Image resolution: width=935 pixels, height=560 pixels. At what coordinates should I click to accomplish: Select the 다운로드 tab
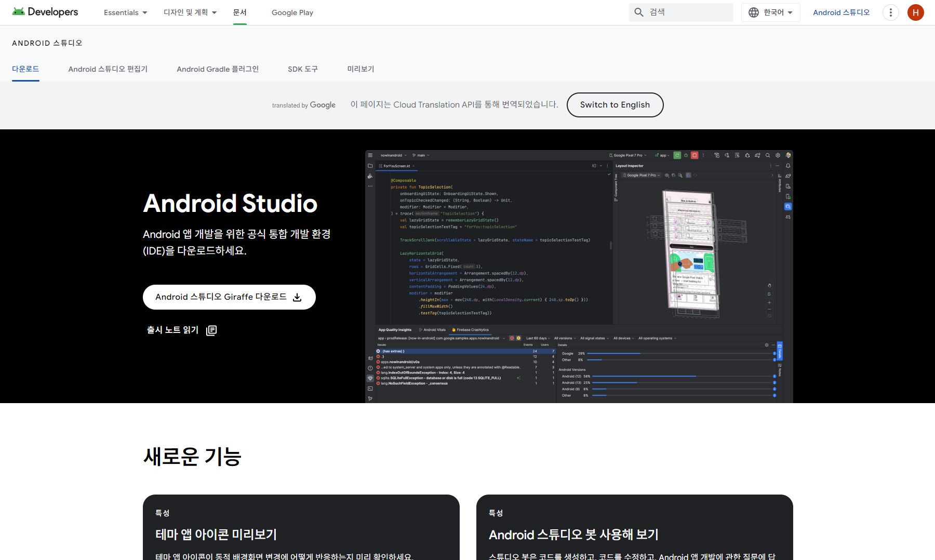coord(25,69)
